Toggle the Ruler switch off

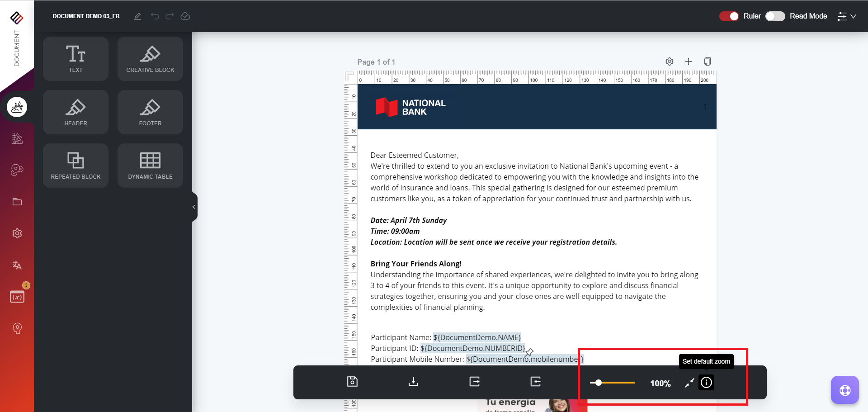click(729, 16)
